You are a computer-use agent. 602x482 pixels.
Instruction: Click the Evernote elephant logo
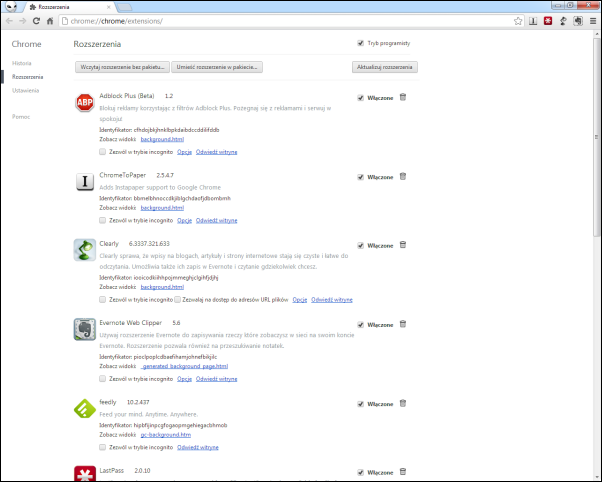[x=84, y=329]
